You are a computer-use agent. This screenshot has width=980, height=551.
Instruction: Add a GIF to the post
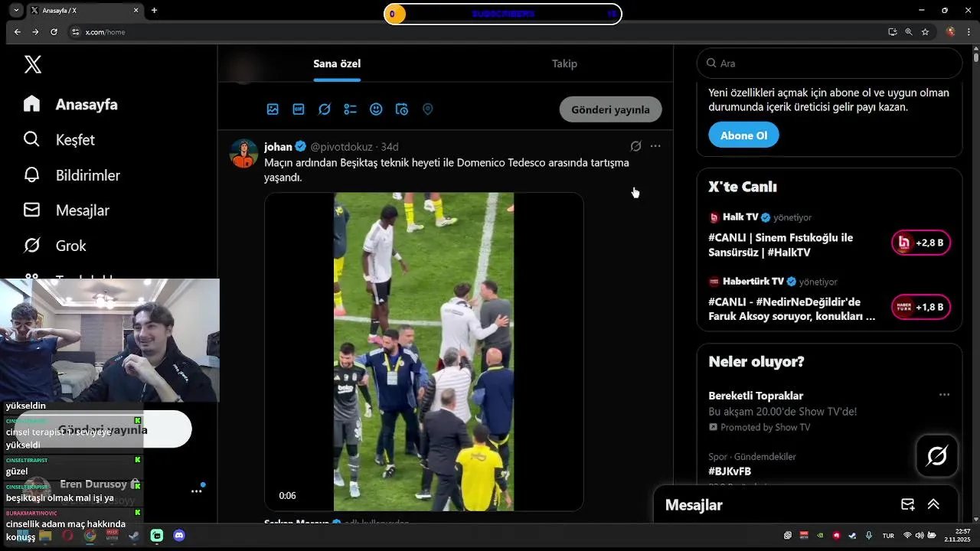coord(299,109)
